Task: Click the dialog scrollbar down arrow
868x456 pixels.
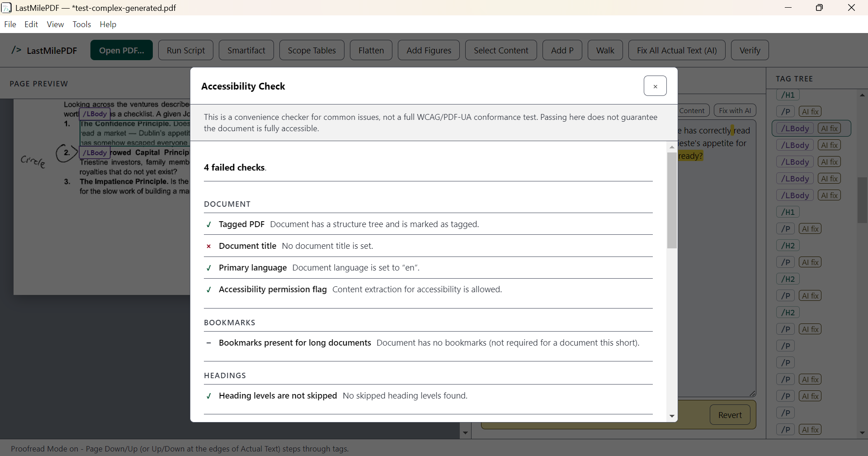Action: (672, 416)
